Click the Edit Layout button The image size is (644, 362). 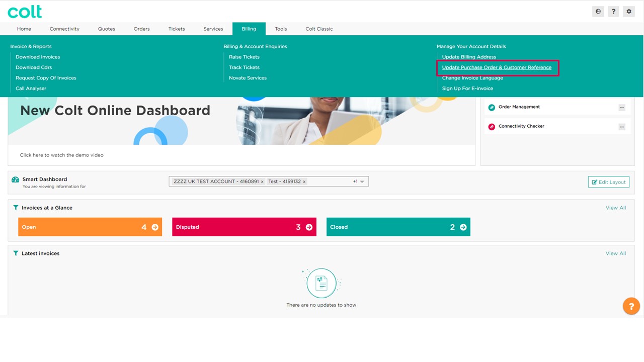608,182
